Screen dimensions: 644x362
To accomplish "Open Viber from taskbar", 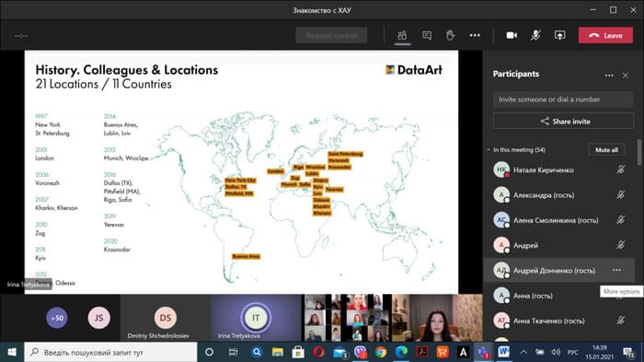I will [361, 352].
